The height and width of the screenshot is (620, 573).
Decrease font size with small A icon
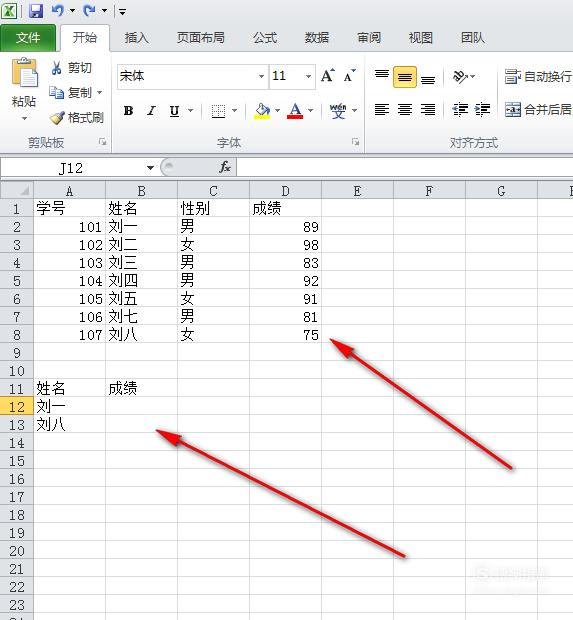pyautogui.click(x=349, y=76)
